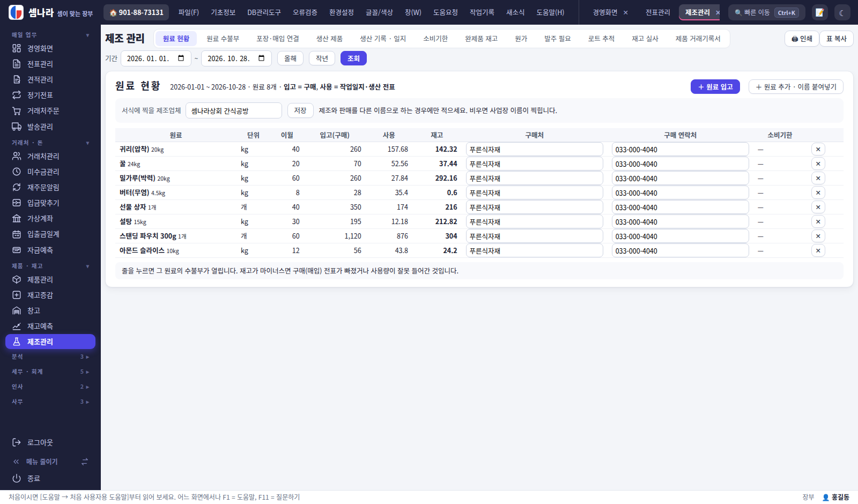Open start date calendar picker
The image size is (858, 504).
point(181,58)
